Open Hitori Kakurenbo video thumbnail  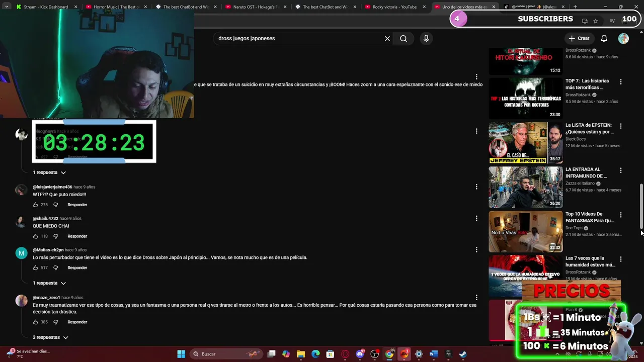526,61
